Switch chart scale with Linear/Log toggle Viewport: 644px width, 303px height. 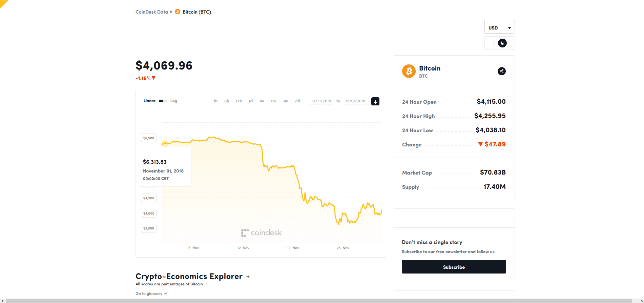[163, 101]
